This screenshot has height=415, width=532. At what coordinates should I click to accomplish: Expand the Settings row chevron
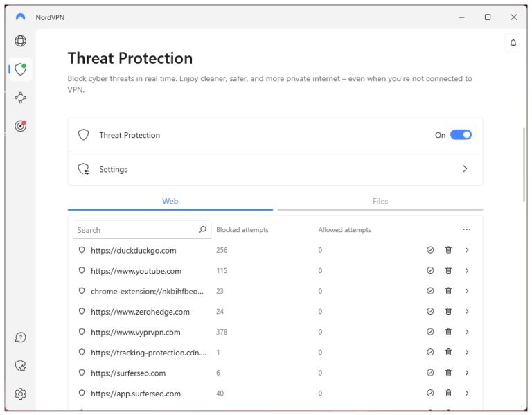465,168
